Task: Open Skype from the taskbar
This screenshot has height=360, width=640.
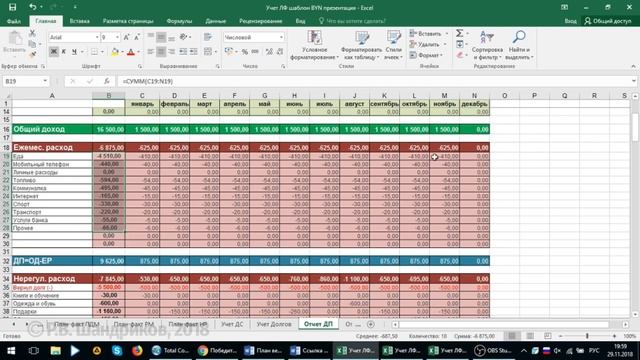Action: [117, 350]
